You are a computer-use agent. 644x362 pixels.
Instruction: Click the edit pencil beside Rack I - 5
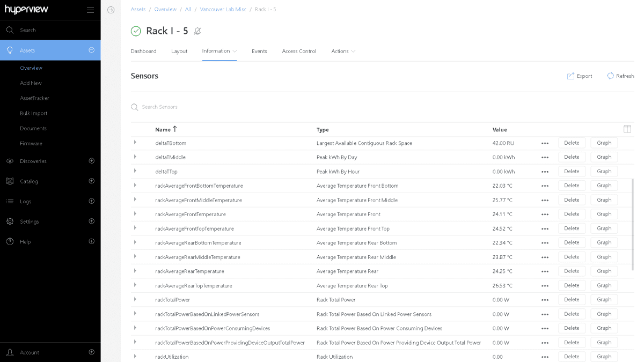coord(197,31)
